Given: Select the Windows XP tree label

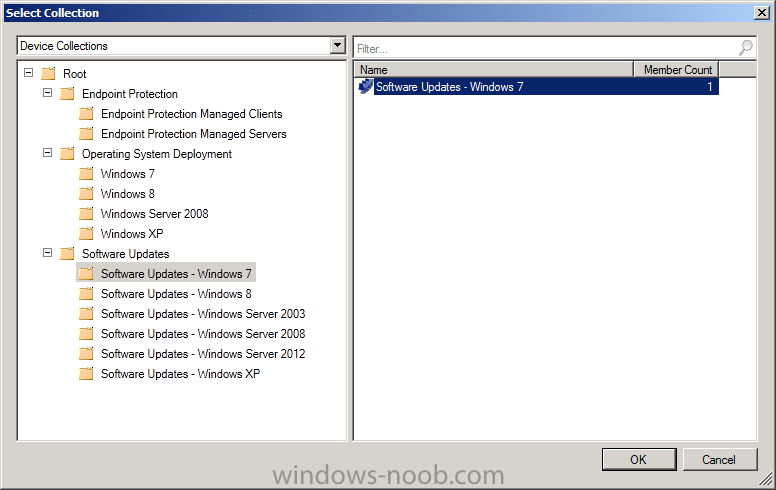Looking at the screenshot, I should click(132, 234).
